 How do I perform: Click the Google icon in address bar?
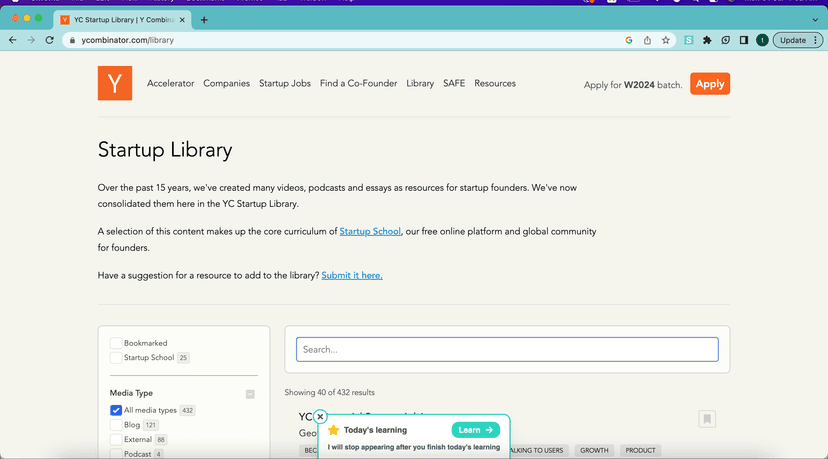tap(628, 40)
